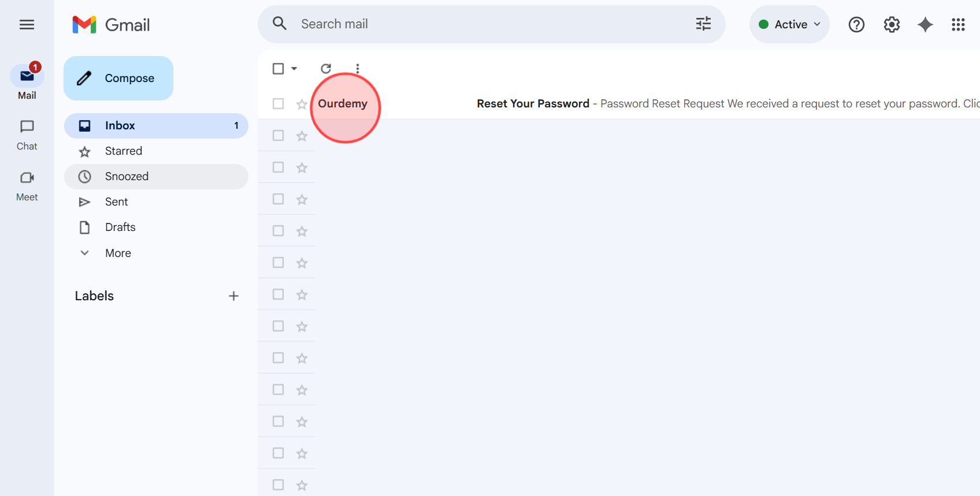The width and height of the screenshot is (980, 496).
Task: Open the Active status dropdown
Action: pos(789,24)
